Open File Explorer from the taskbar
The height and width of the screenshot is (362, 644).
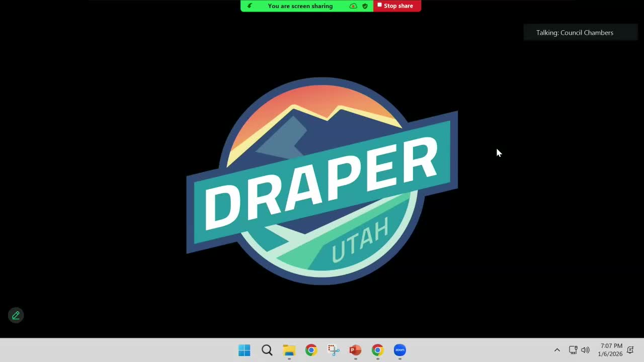coord(289,350)
